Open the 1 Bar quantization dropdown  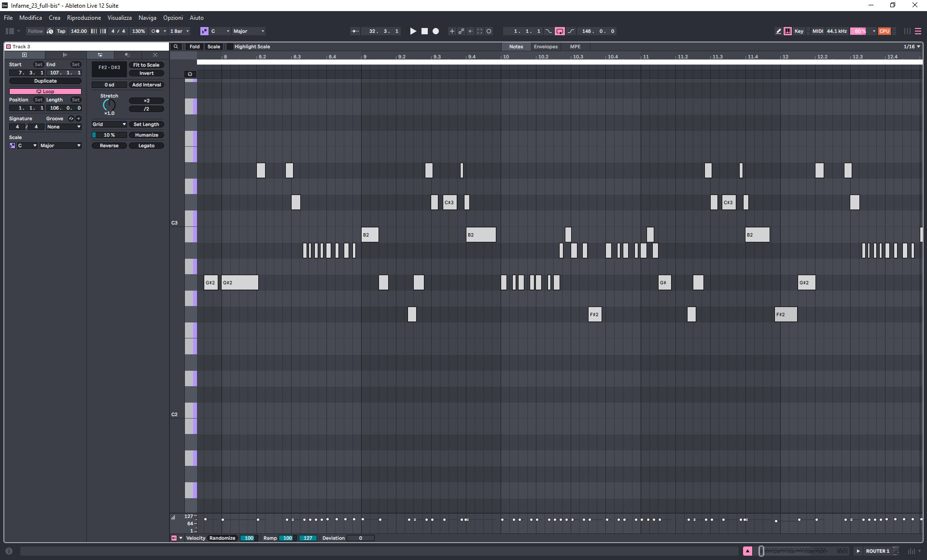pos(180,31)
